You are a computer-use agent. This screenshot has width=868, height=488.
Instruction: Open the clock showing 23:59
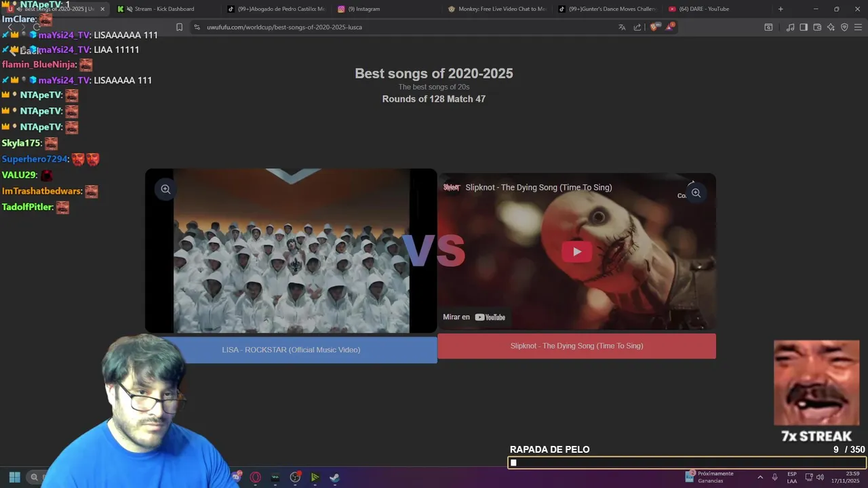tap(846, 477)
